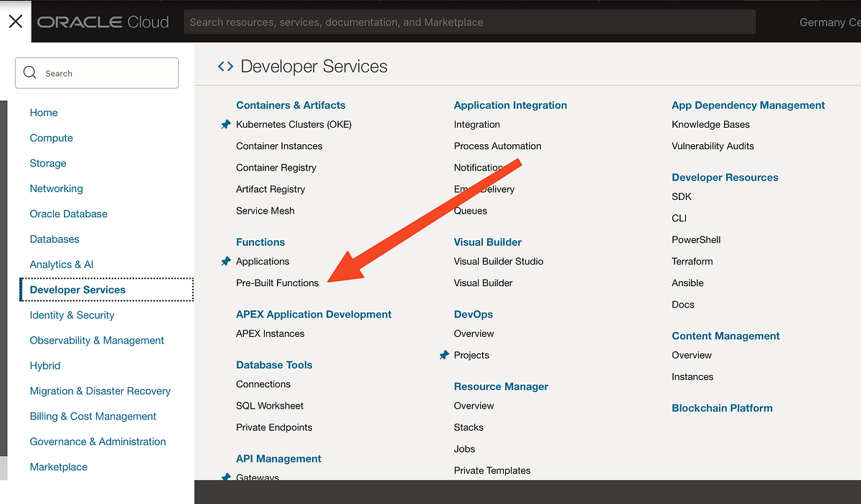This screenshot has width=861, height=504.
Task: Open Queues under Application Integration
Action: [470, 211]
